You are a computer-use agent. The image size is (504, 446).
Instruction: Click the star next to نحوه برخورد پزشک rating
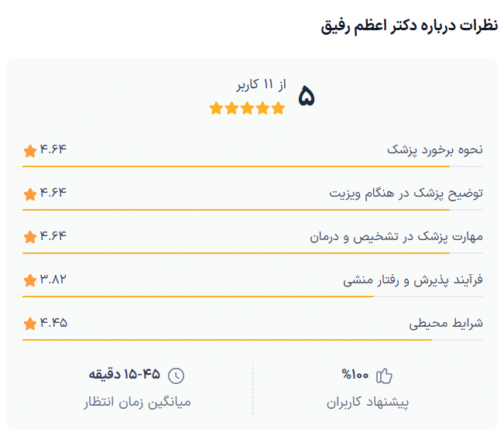30,150
